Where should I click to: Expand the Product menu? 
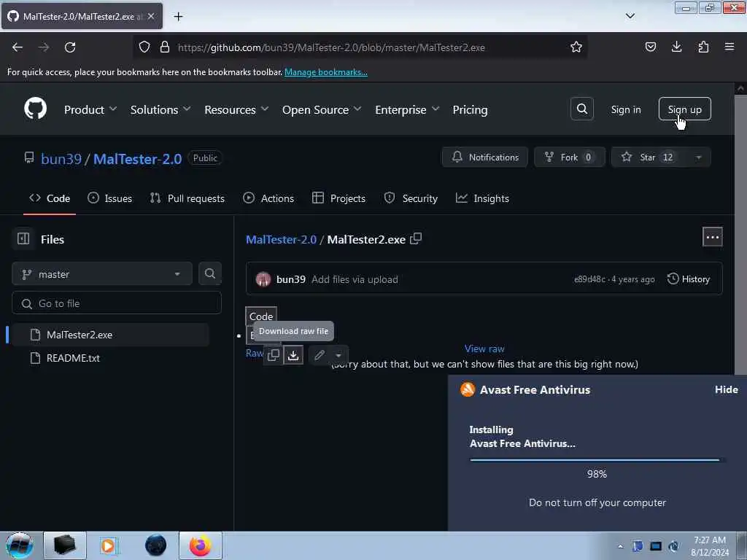click(x=90, y=109)
